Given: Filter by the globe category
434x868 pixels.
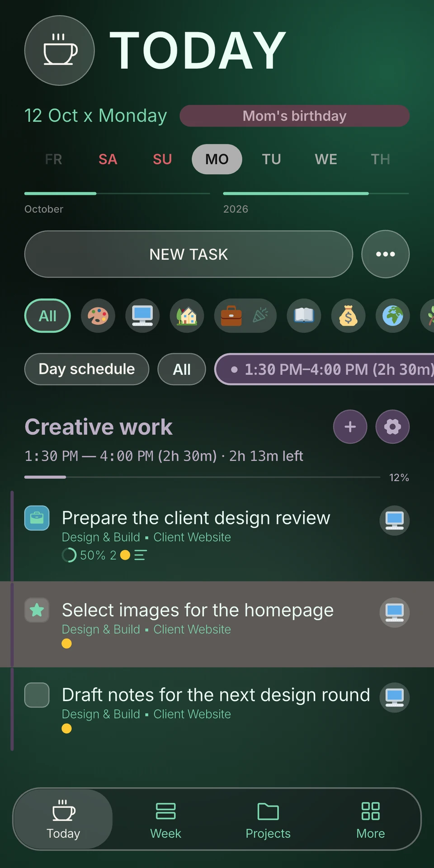Looking at the screenshot, I should point(393,316).
